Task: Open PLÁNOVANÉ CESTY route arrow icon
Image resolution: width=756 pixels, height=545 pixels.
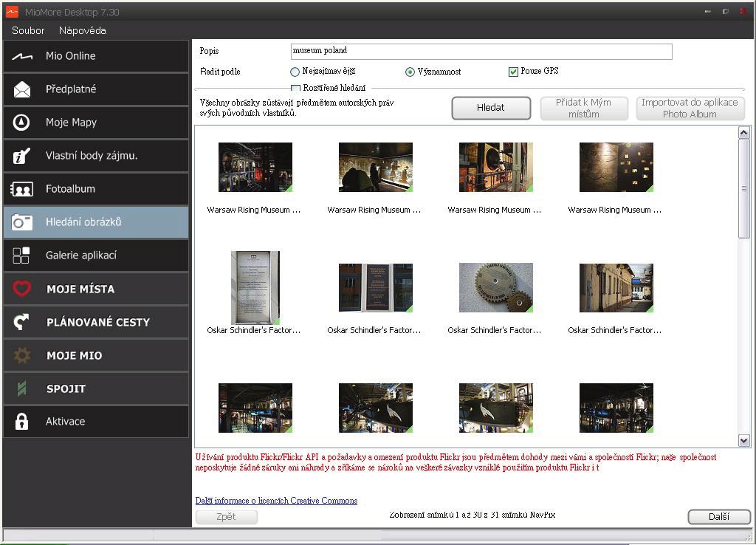Action: pyautogui.click(x=21, y=322)
